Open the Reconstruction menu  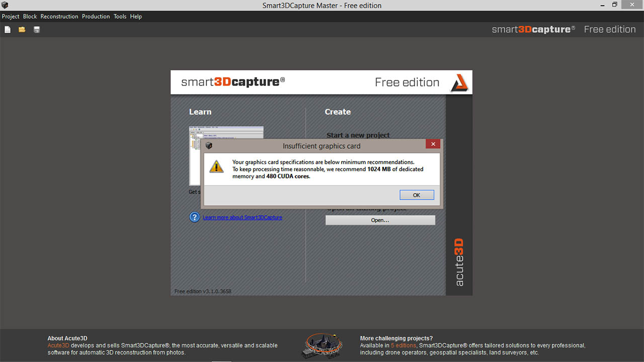click(x=59, y=17)
